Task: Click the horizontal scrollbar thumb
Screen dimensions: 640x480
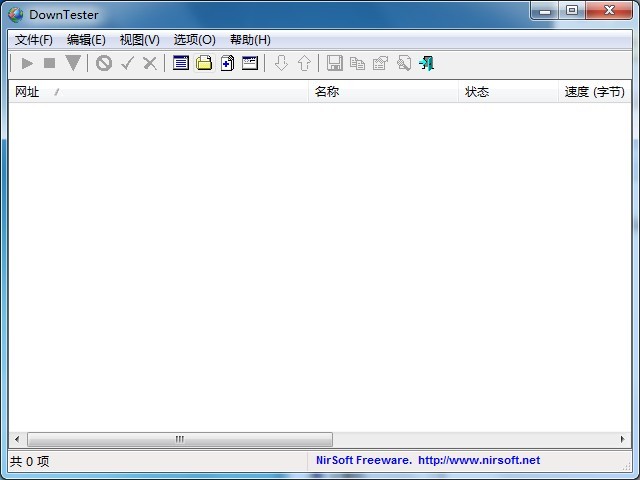Action: tap(180, 439)
